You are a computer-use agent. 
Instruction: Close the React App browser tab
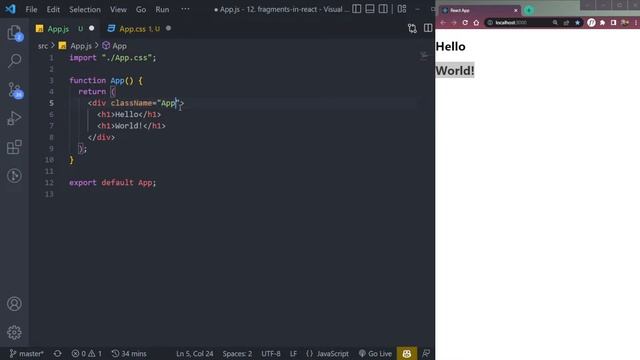tap(516, 10)
